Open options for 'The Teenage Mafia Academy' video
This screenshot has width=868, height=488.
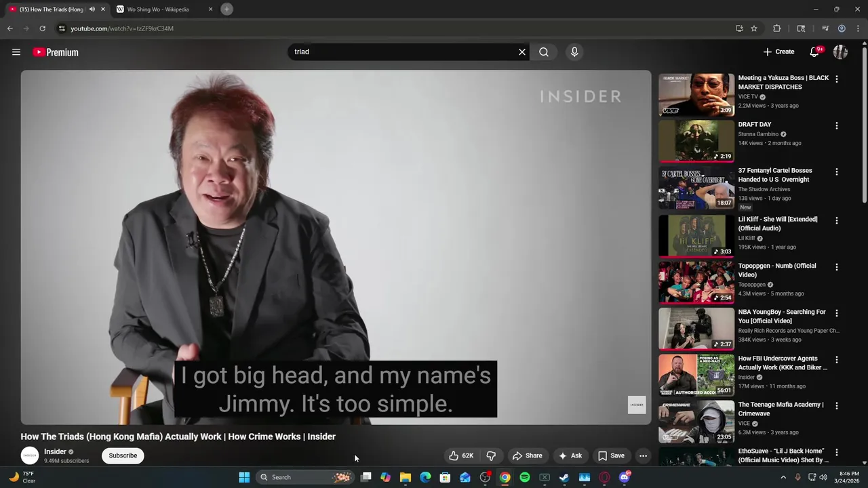coord(837,405)
